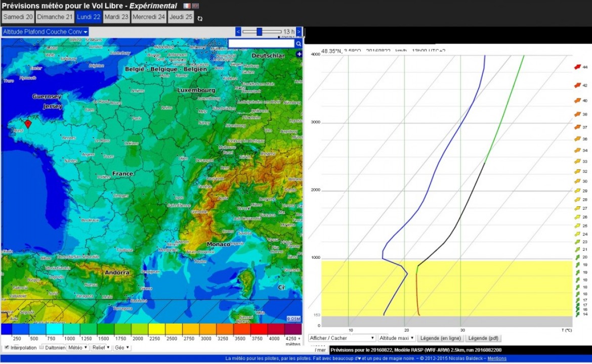Click the red location marker in Brittany

pos(28,124)
